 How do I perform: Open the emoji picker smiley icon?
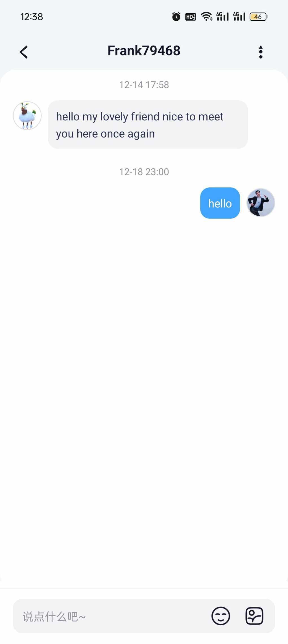[221, 616]
